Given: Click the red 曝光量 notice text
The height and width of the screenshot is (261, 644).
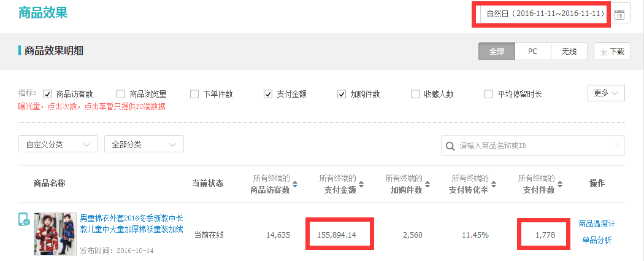Looking at the screenshot, I should click(x=92, y=106).
